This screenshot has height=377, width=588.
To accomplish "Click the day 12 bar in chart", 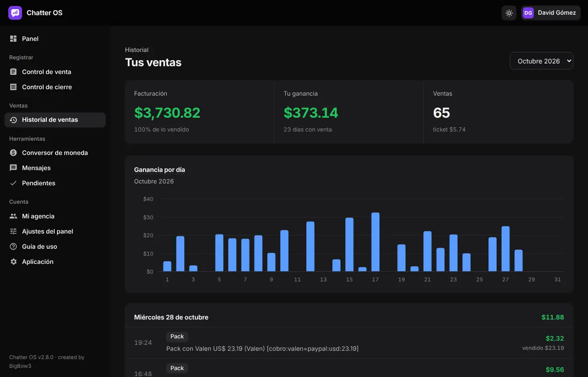I will (311, 246).
